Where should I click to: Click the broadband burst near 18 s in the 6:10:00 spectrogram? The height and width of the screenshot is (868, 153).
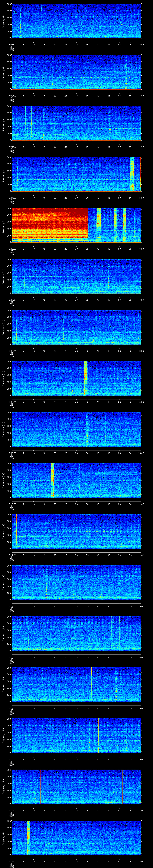coord(52,481)
